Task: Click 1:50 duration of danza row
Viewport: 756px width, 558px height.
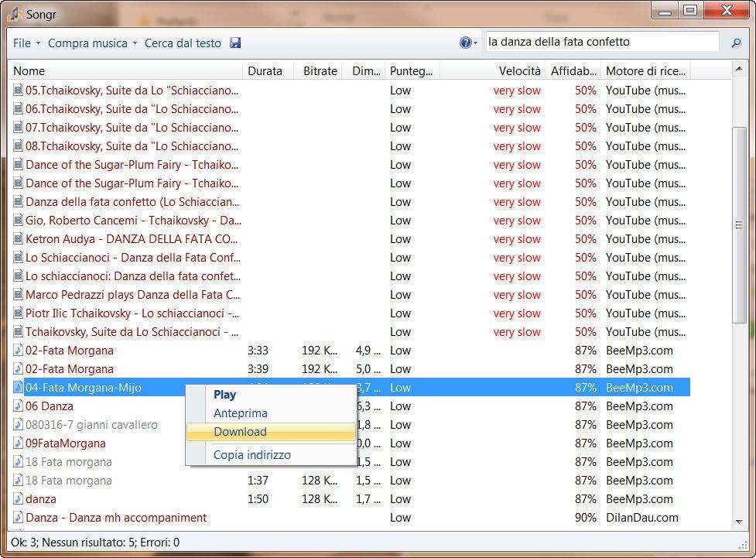Action: 258,498
